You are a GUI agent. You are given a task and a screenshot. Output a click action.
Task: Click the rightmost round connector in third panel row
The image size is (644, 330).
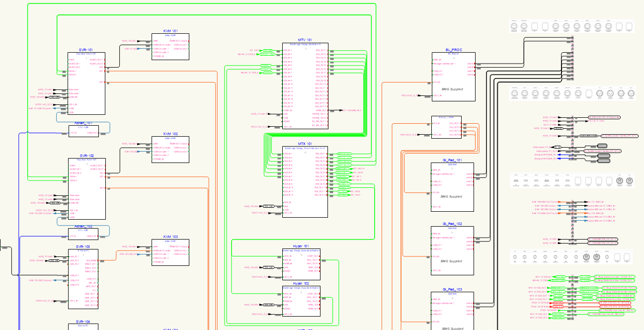tap(630, 180)
